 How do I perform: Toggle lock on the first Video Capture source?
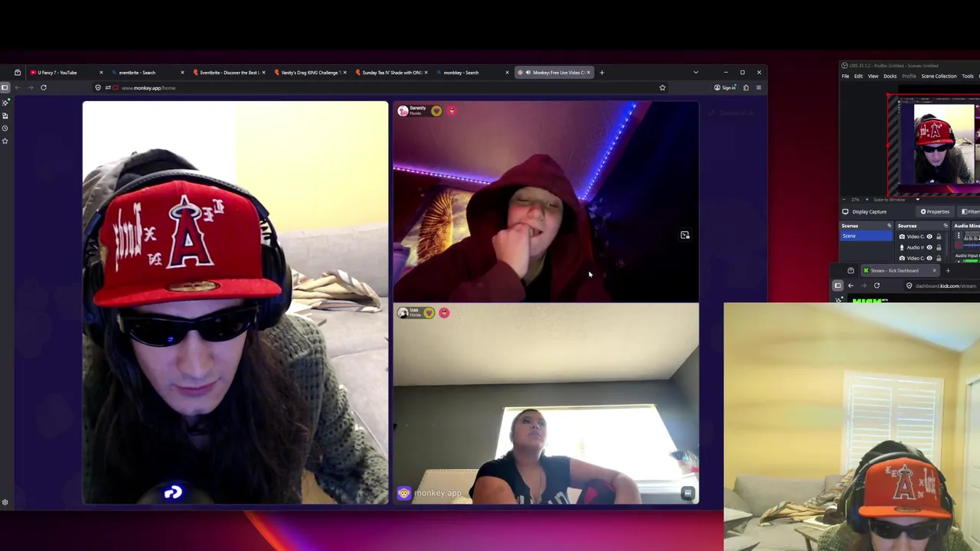point(939,236)
